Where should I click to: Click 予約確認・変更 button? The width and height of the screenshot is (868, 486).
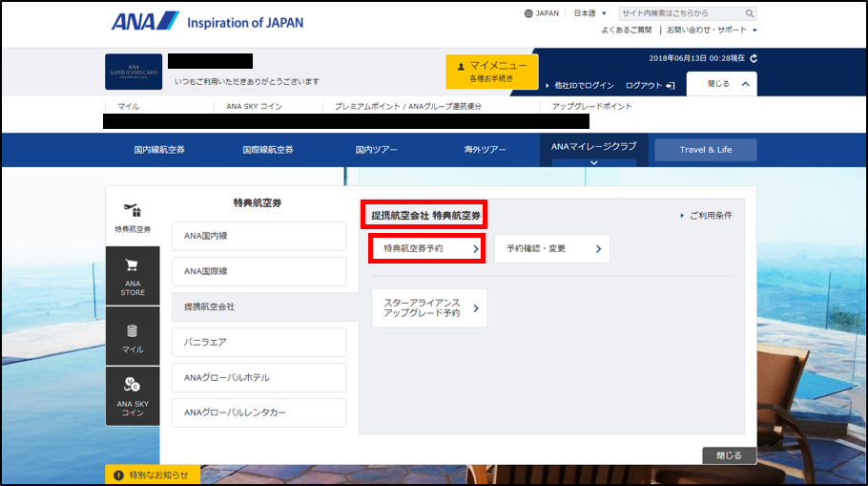pos(552,249)
